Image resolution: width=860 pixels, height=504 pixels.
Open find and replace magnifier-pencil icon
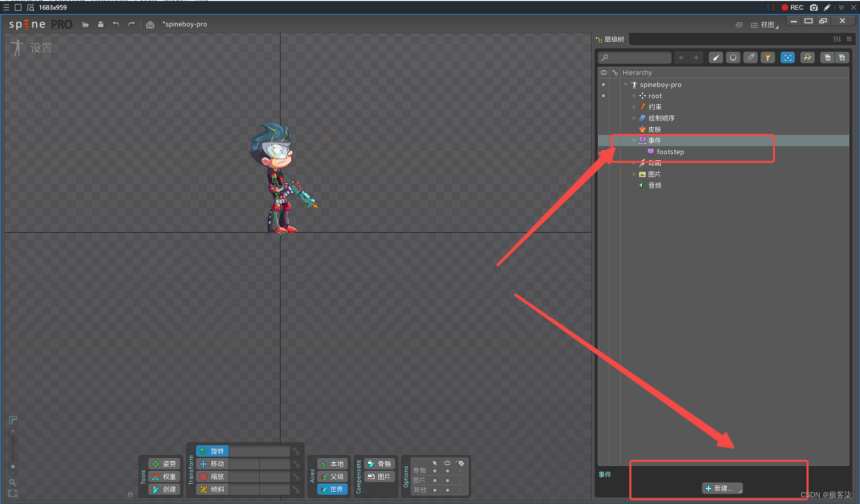(808, 58)
